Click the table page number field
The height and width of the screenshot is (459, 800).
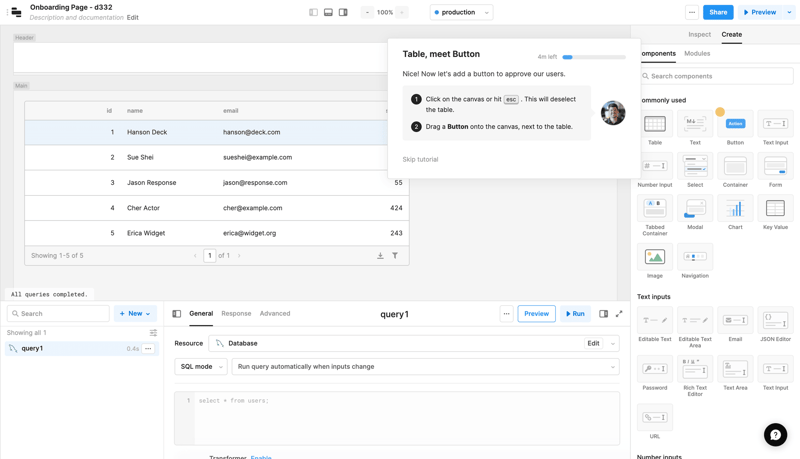coord(210,256)
